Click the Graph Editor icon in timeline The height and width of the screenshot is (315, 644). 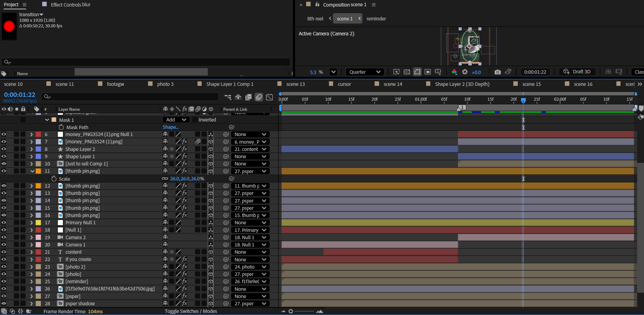click(269, 97)
